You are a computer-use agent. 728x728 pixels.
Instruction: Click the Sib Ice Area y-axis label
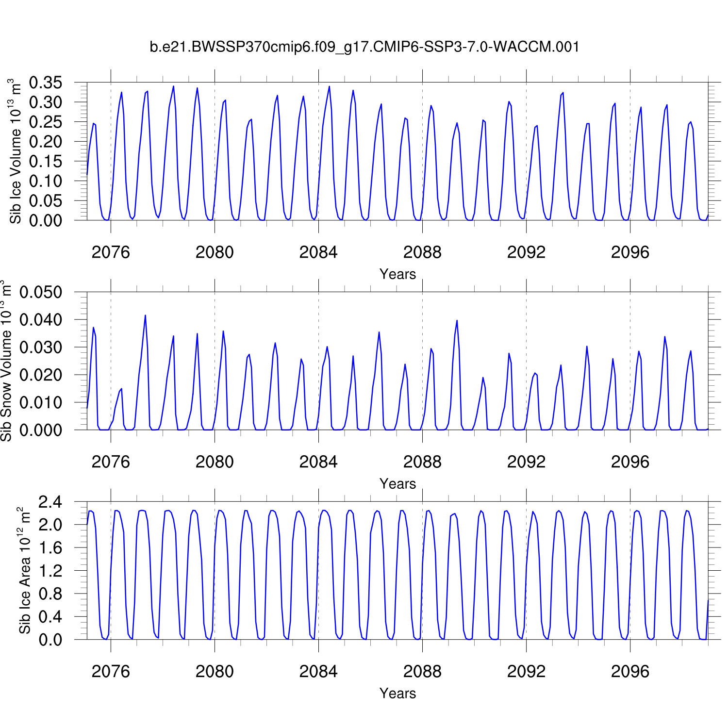pos(24,570)
